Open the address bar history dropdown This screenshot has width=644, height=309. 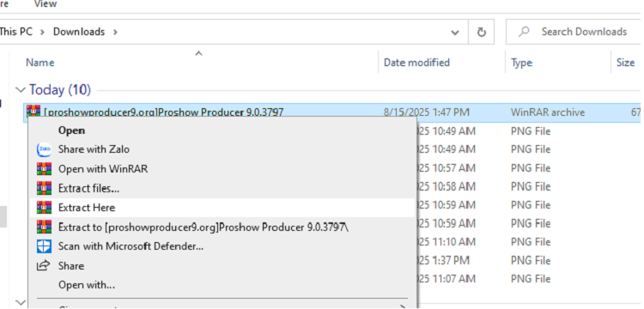coord(455,32)
